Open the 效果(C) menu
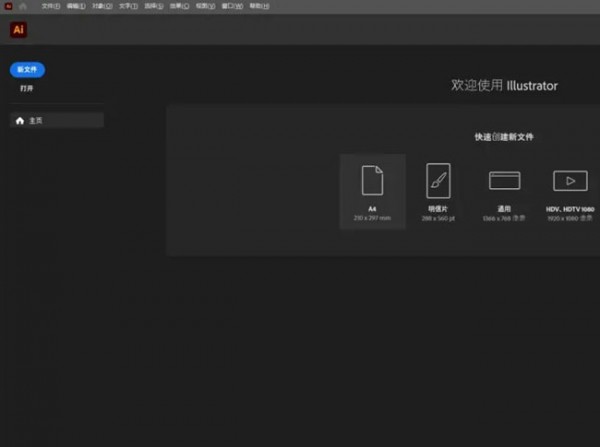Viewport: 600px width, 447px height. pyautogui.click(x=179, y=6)
